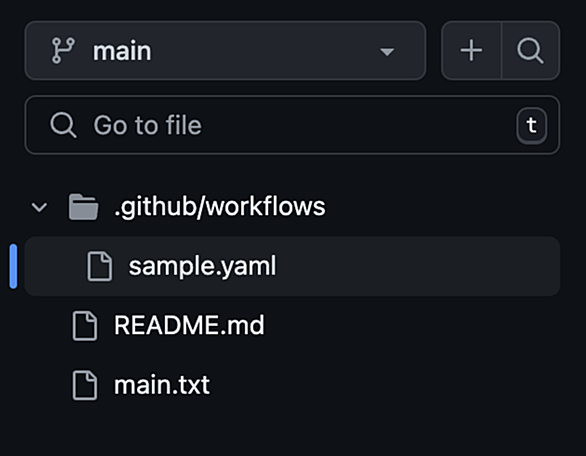Select the .github/workflows folder name
Screen dimensions: 586x456
[x=220, y=207]
